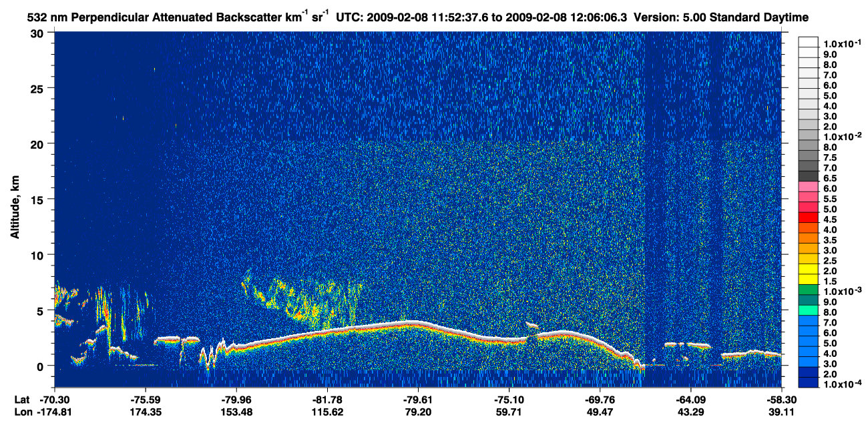The image size is (868, 445).
Task: Click longitude value 59.71
Action: coord(508,412)
